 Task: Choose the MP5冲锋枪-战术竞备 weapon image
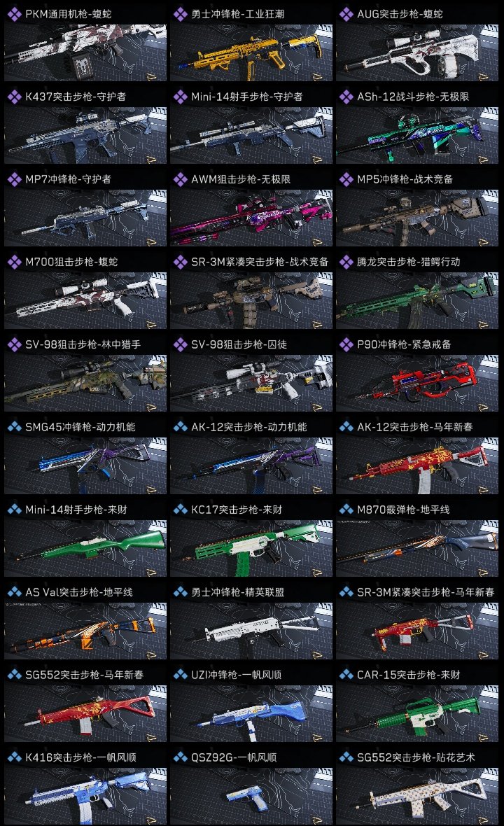click(417, 218)
